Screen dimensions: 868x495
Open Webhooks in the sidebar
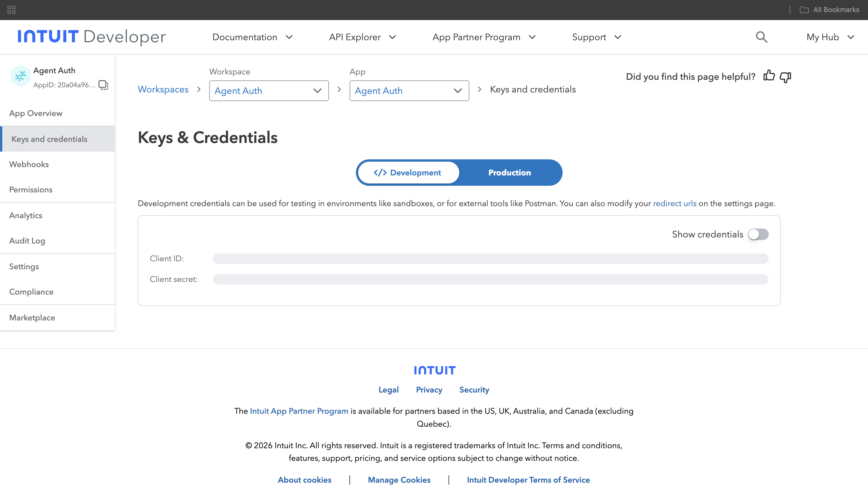(57, 164)
